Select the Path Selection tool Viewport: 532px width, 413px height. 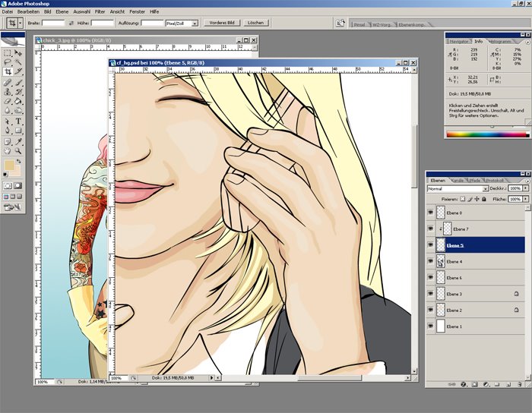[x=8, y=121]
